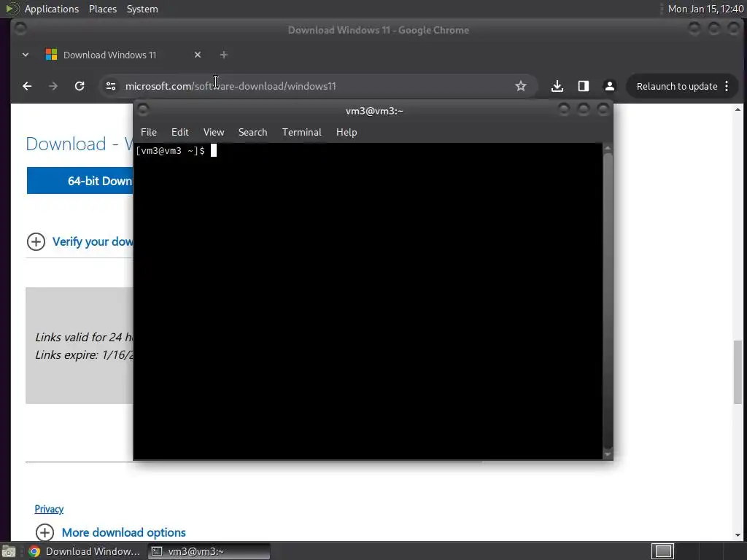Open Applications menu in top panel
This screenshot has height=560, width=747.
pos(52,9)
